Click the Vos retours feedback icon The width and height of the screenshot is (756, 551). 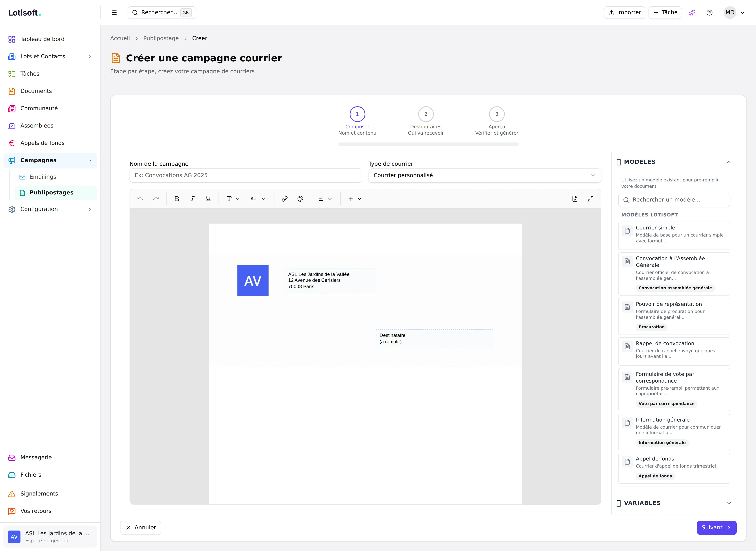12,511
